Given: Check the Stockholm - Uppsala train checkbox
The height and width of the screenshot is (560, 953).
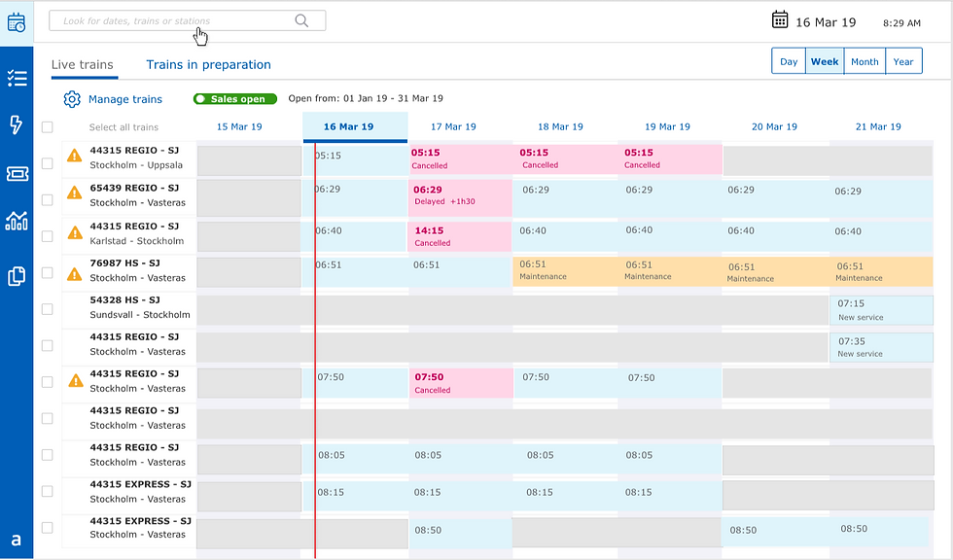Looking at the screenshot, I should click(48, 163).
